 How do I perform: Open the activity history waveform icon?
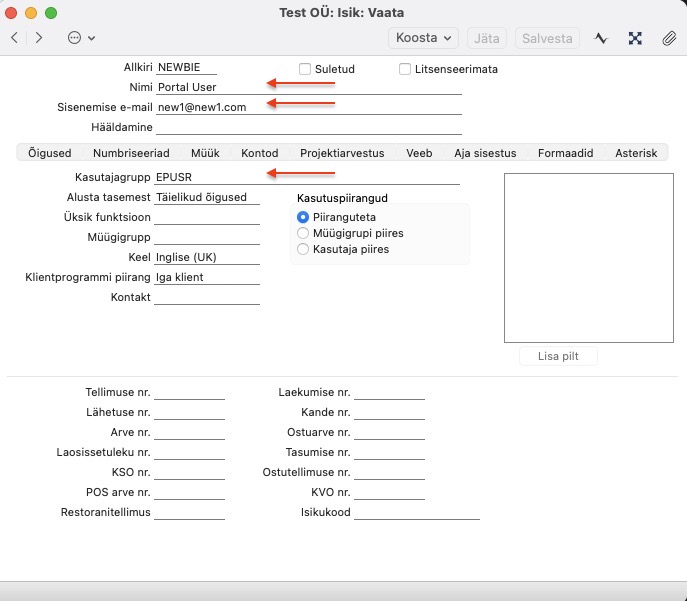tap(601, 38)
